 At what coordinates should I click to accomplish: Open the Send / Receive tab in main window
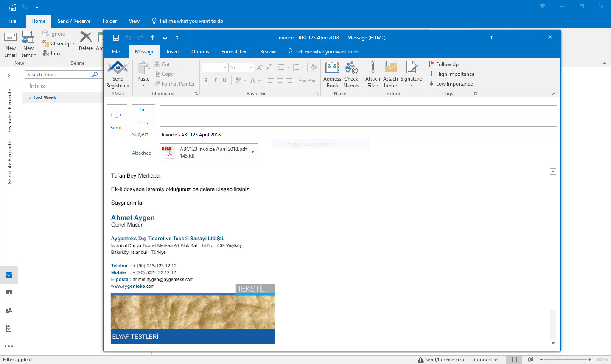click(x=74, y=21)
